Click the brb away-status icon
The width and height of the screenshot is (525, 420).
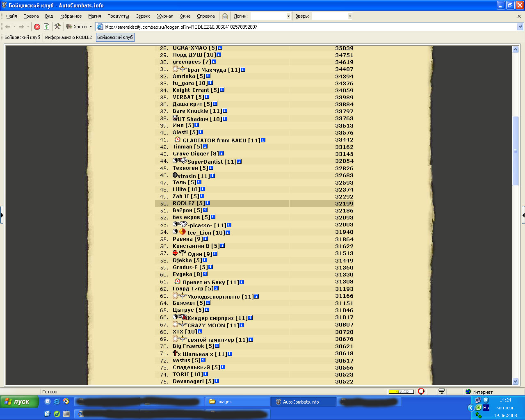(225, 16)
